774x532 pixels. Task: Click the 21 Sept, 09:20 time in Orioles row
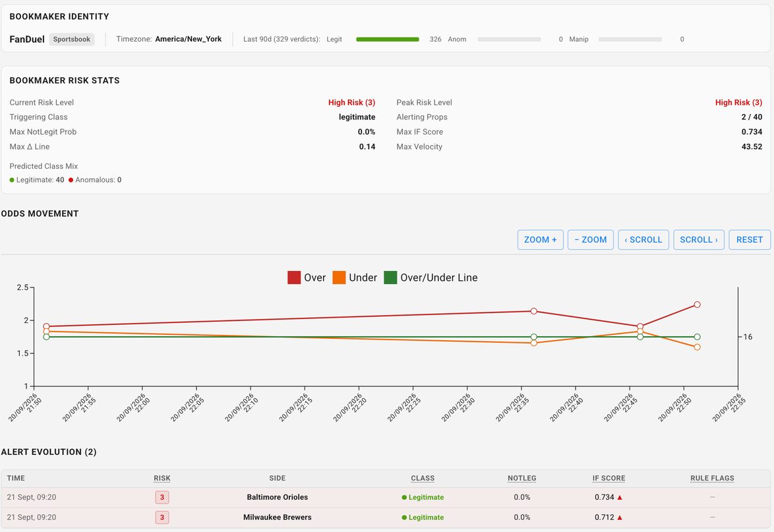pos(32,498)
